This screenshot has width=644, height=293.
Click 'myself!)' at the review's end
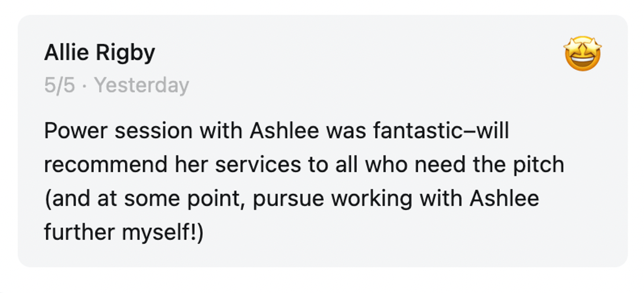click(163, 232)
